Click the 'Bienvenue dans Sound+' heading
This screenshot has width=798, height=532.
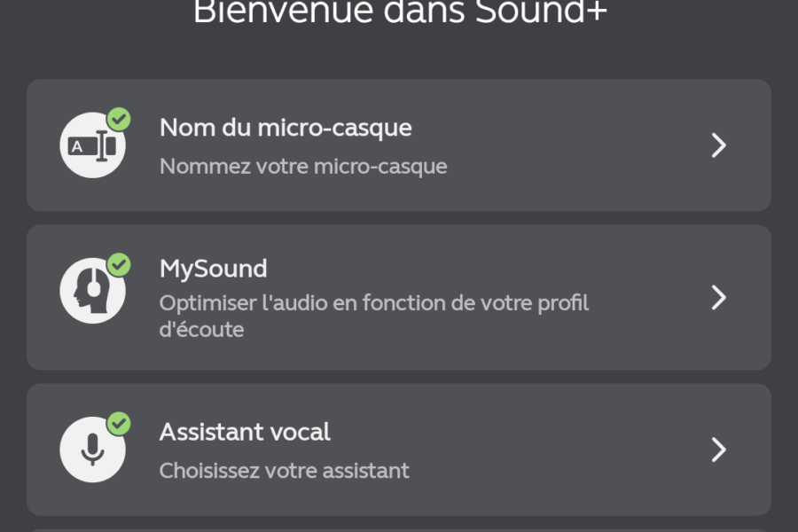pyautogui.click(x=400, y=12)
